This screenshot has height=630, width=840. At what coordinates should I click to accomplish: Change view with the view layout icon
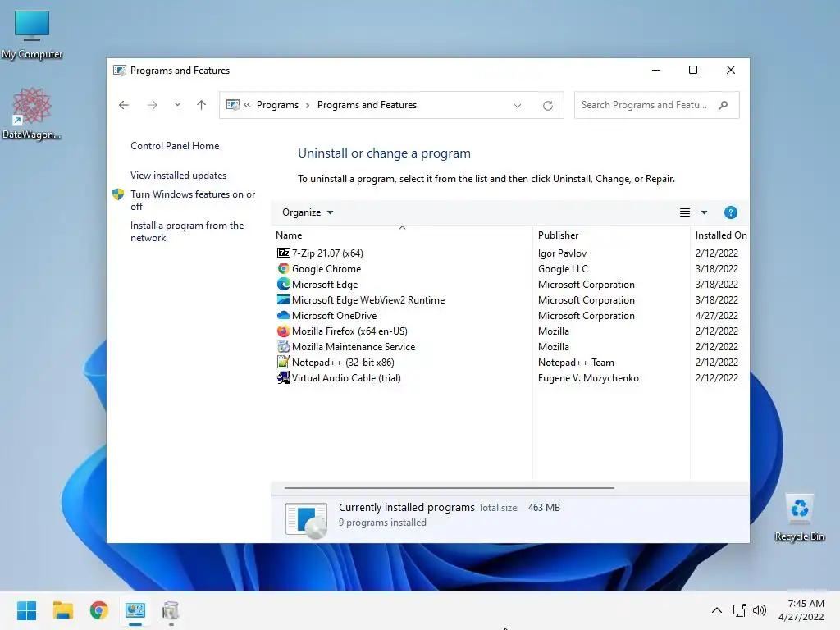pyautogui.click(x=685, y=212)
